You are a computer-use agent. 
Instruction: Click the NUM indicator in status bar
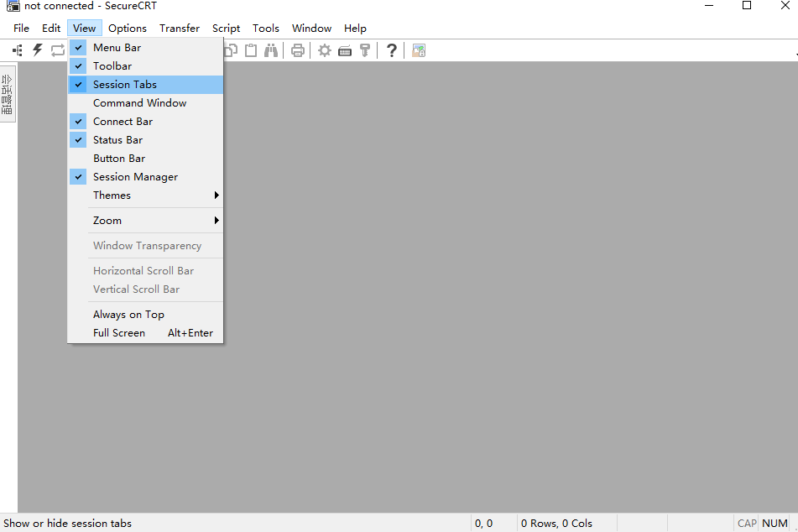click(x=775, y=524)
